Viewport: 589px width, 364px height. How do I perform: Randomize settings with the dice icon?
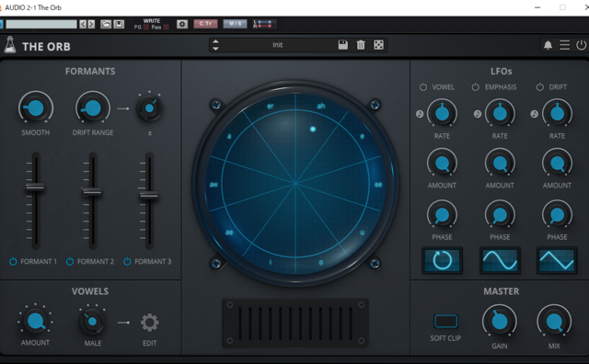pyautogui.click(x=378, y=45)
